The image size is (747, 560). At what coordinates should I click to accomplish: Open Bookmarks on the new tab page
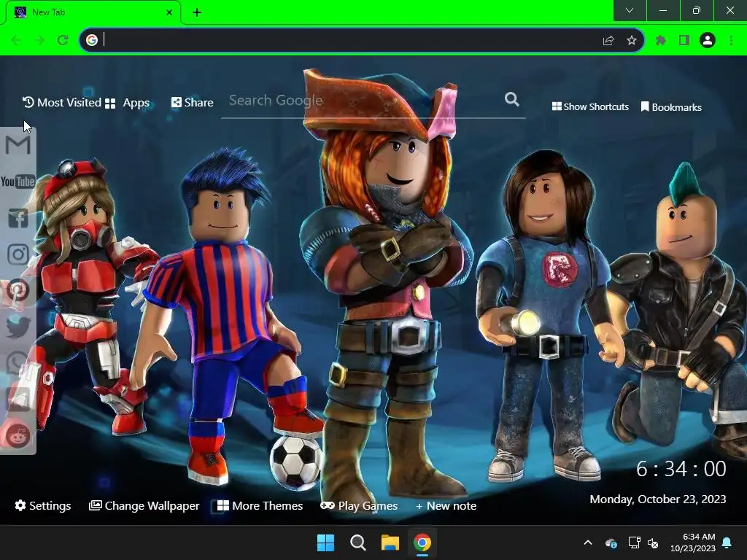[671, 107]
